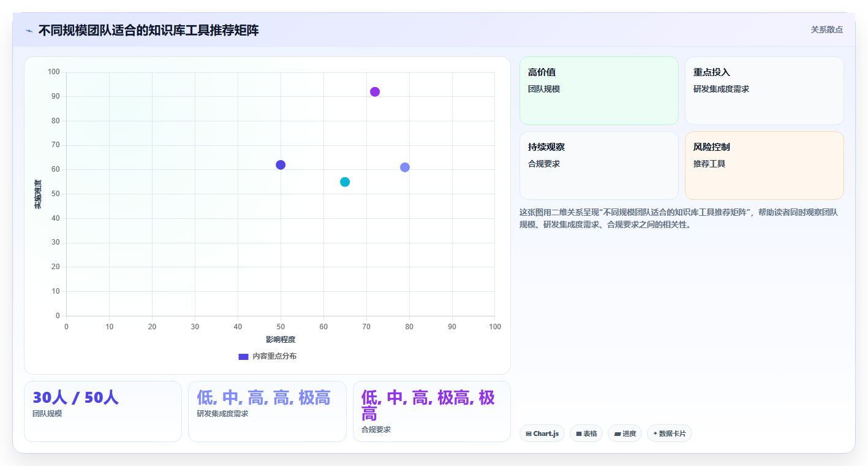Screen dimensions: 868x466
Task: Click the Chart.js tag chip
Action: (542, 434)
